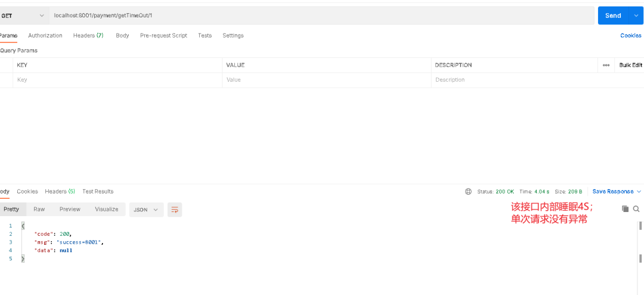
Task: Copy response with the copy icon
Action: 625,208
